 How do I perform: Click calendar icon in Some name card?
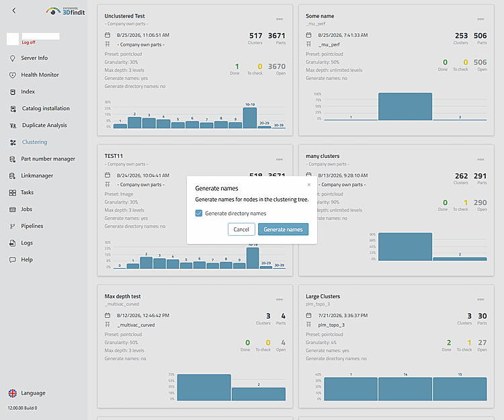coord(309,35)
